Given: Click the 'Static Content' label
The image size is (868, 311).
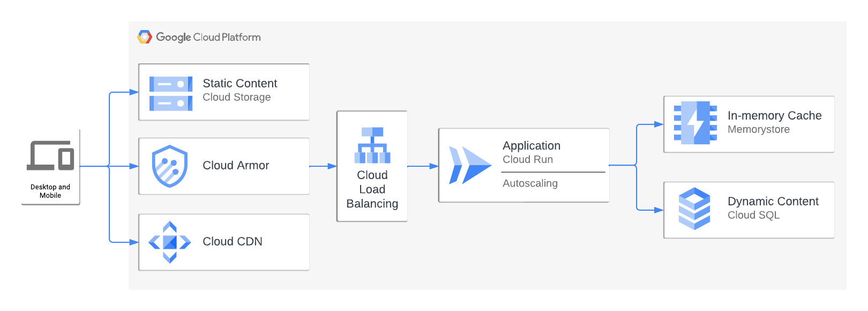Looking at the screenshot, I should (240, 83).
